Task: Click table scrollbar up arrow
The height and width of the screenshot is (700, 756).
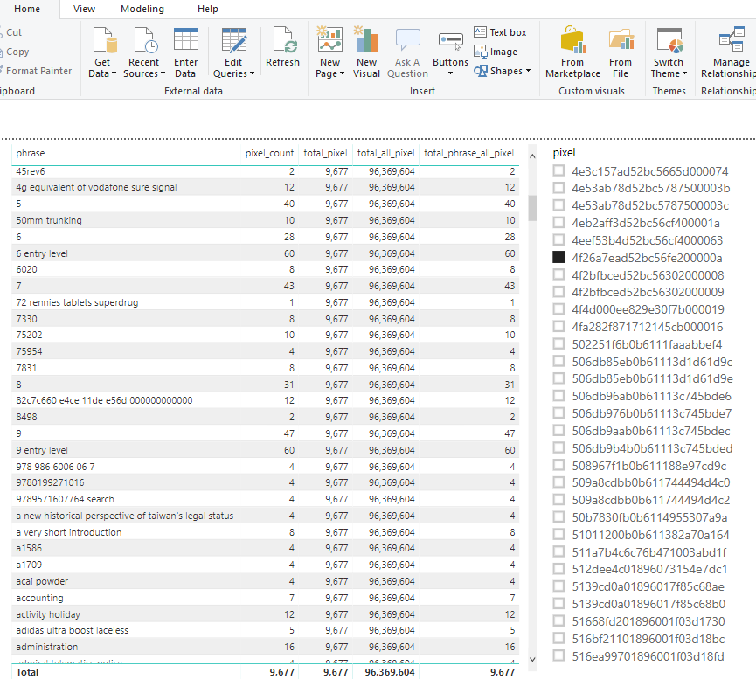Action: tap(532, 156)
